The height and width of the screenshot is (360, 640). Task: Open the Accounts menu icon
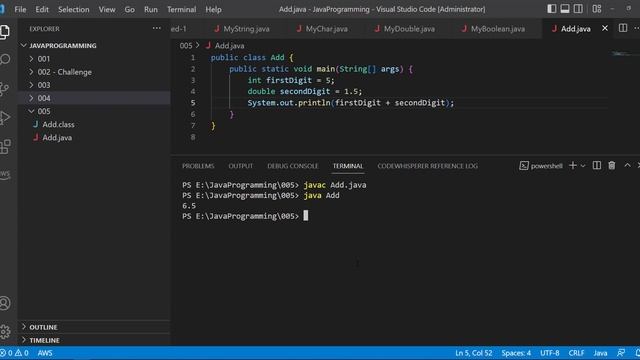[x=5, y=303]
